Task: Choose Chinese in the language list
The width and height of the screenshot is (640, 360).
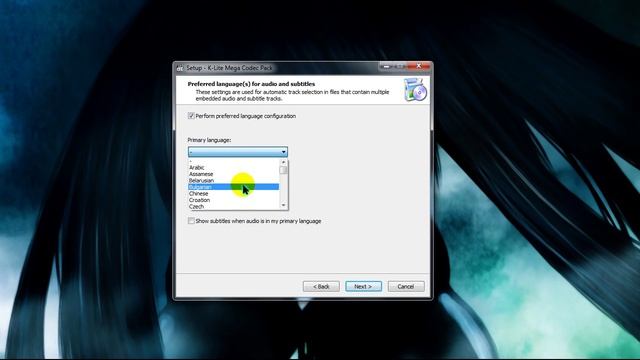Action: pos(233,193)
